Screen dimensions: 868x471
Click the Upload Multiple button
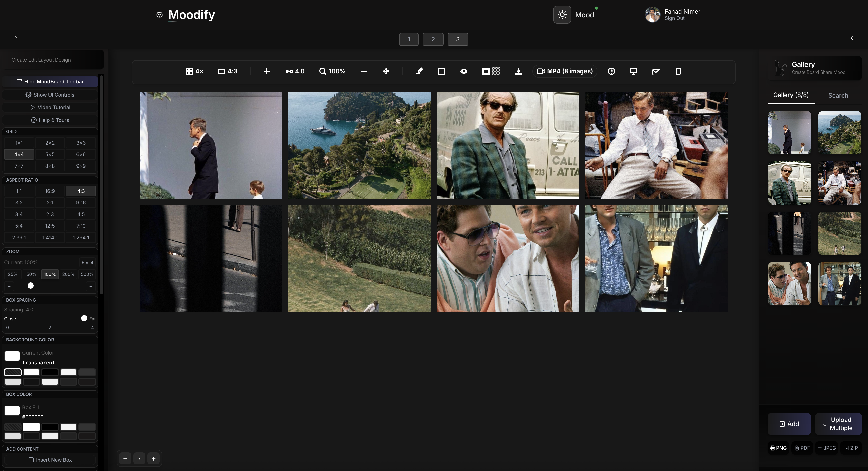click(x=838, y=424)
